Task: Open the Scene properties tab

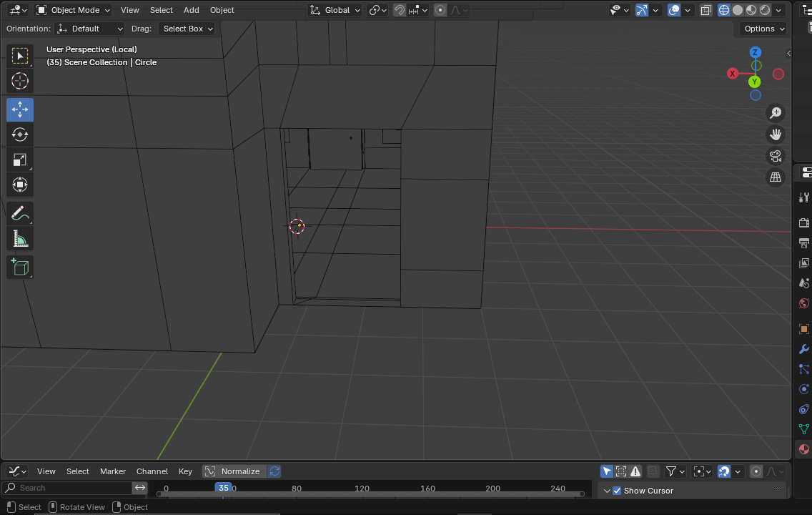Action: pos(803,283)
